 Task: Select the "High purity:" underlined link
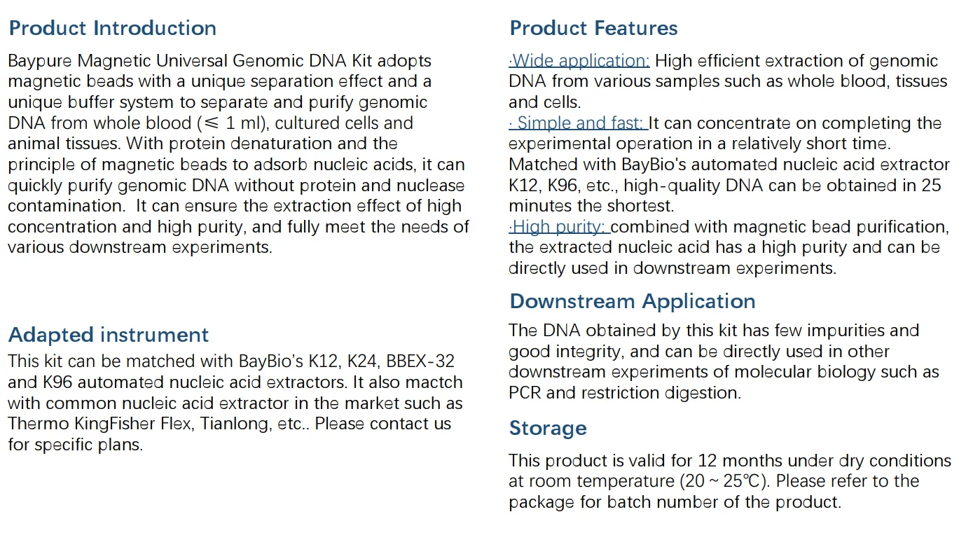coord(559,227)
